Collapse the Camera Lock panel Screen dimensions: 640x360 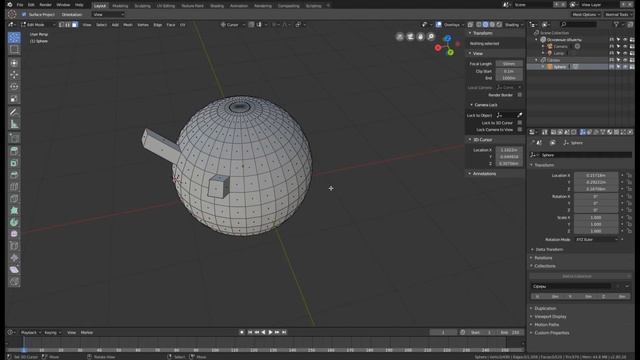pos(485,105)
